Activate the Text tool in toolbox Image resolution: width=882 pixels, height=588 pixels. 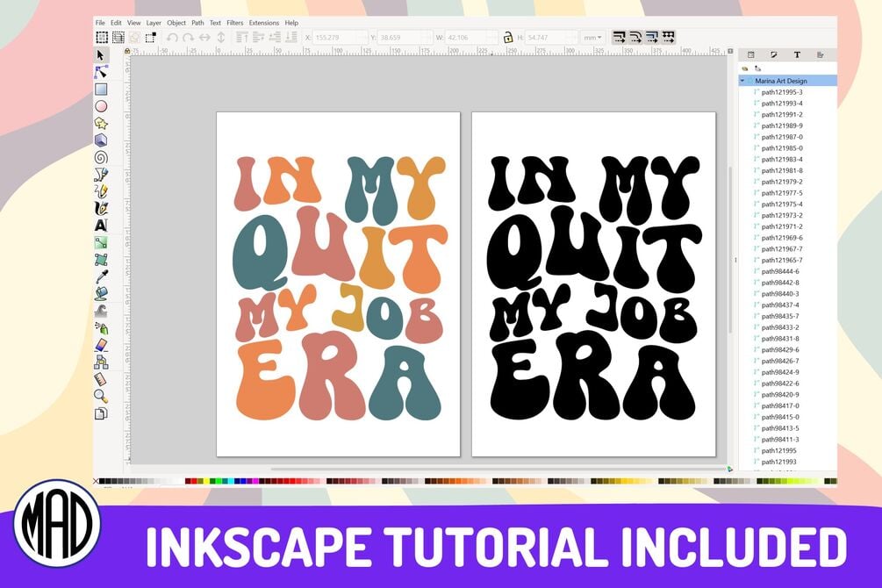point(101,226)
